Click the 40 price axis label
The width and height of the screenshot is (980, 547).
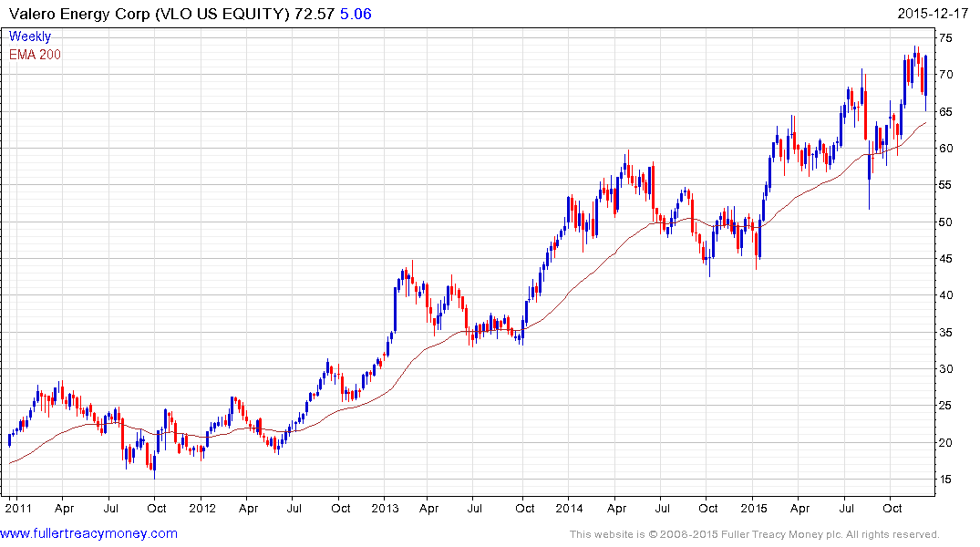pos(945,295)
